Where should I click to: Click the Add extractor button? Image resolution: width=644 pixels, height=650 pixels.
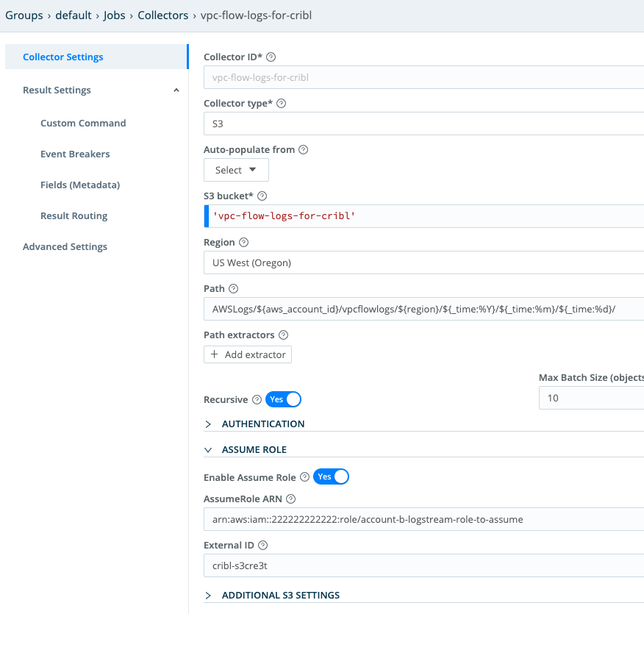[248, 354]
